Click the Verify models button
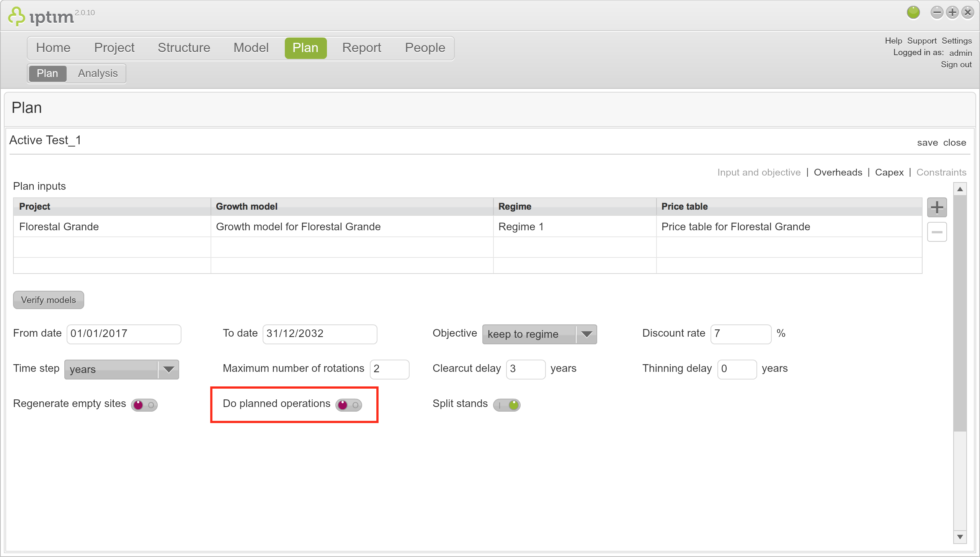The height and width of the screenshot is (557, 980). pos(49,300)
